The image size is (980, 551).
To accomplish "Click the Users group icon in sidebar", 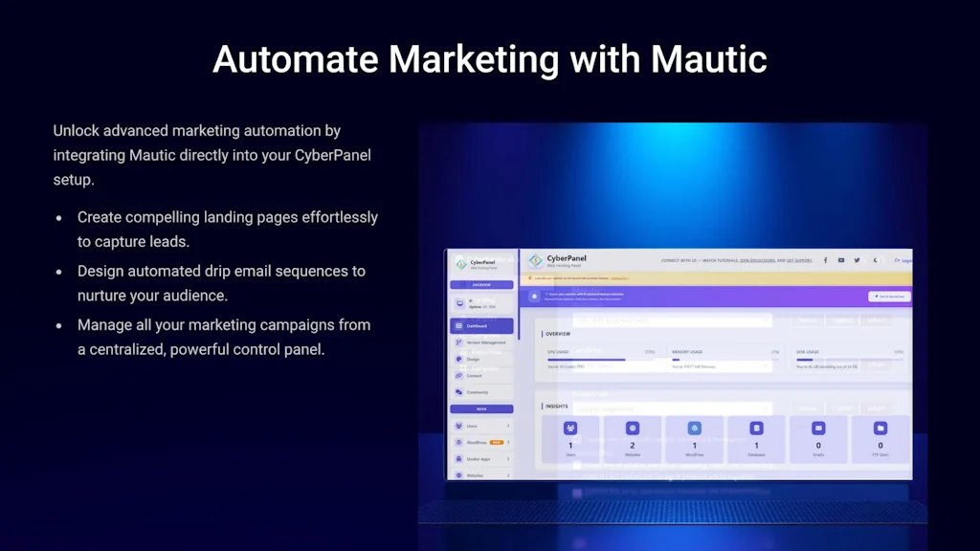I will tap(458, 426).
